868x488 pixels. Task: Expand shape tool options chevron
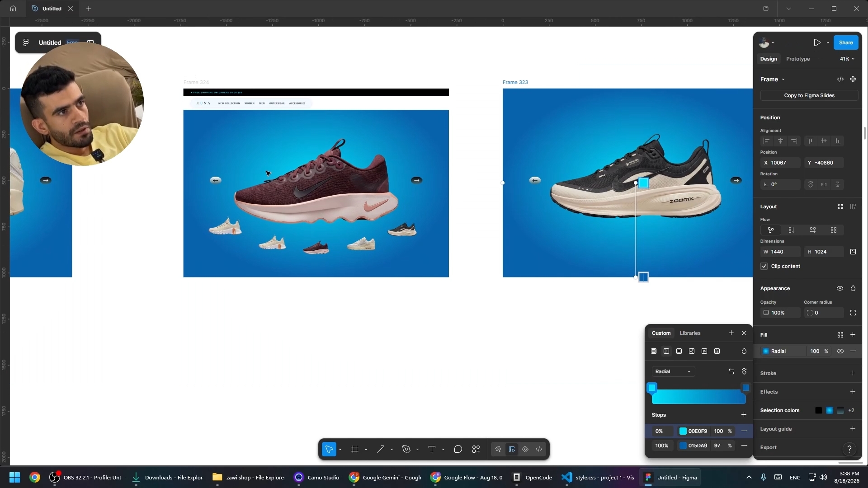pyautogui.click(x=392, y=449)
